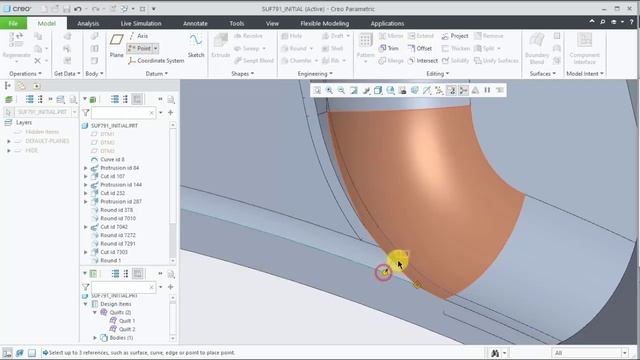Switch to the View tab
Screen dimensions: 640x360
point(272,24)
